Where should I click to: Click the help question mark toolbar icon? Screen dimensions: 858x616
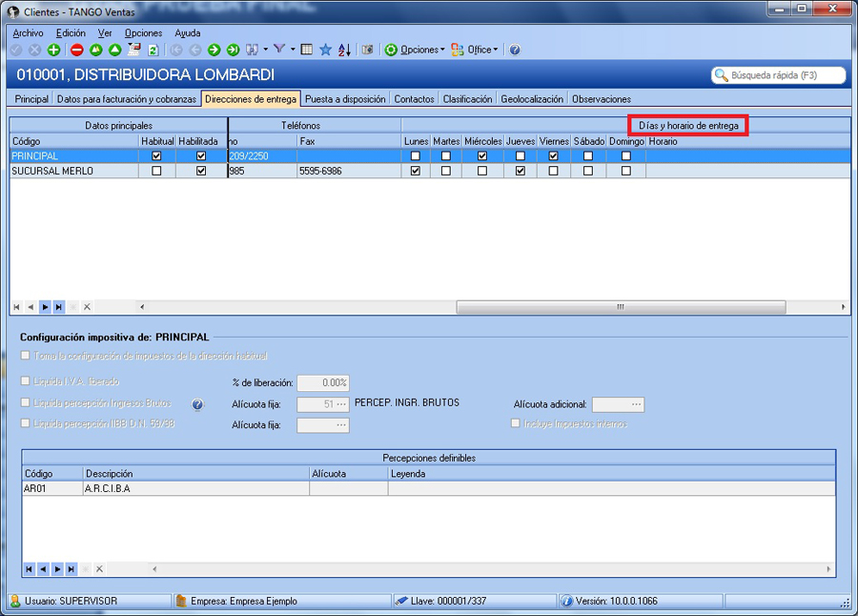(x=515, y=50)
